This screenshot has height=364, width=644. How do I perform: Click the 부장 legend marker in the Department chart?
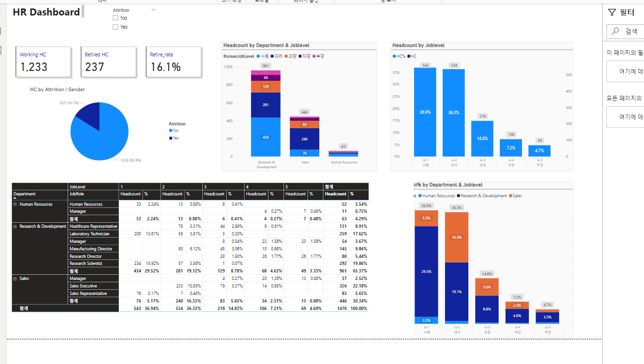[314, 56]
